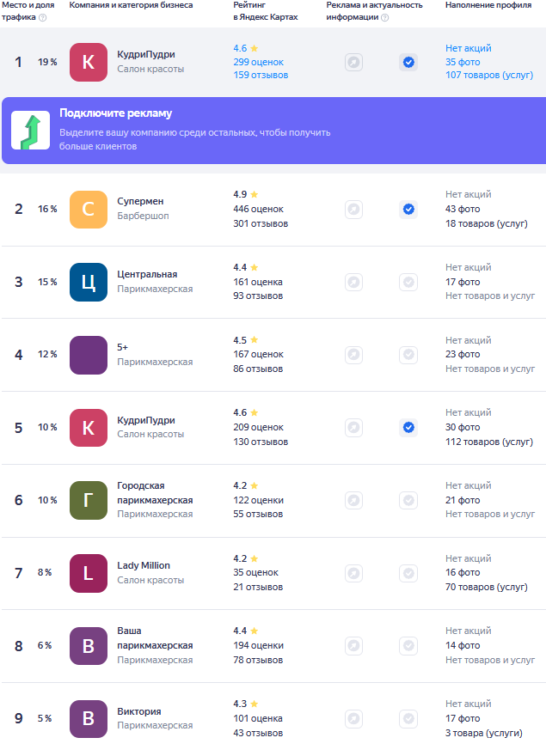
Task: Click the "Подключите рекламу" banner heading
Action: (x=115, y=114)
